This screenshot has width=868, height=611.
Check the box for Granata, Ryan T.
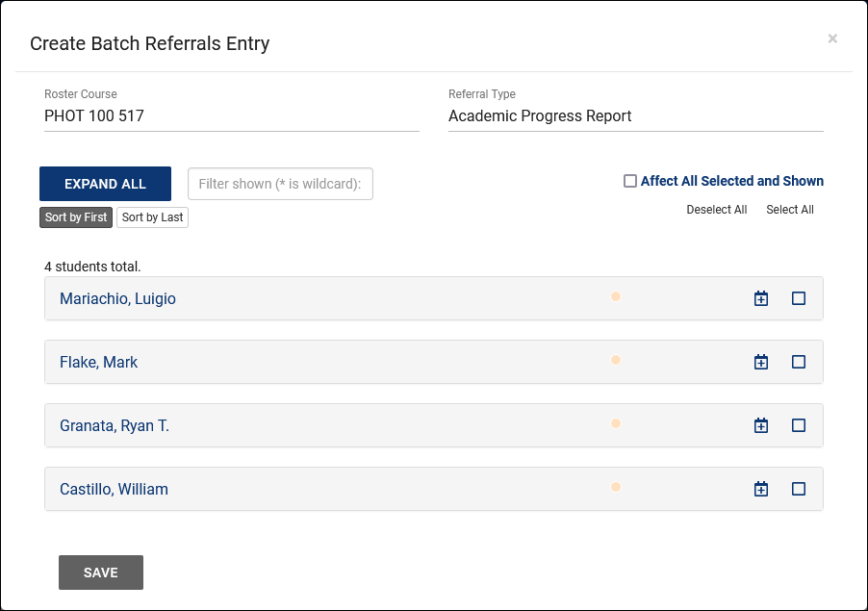[x=798, y=425]
